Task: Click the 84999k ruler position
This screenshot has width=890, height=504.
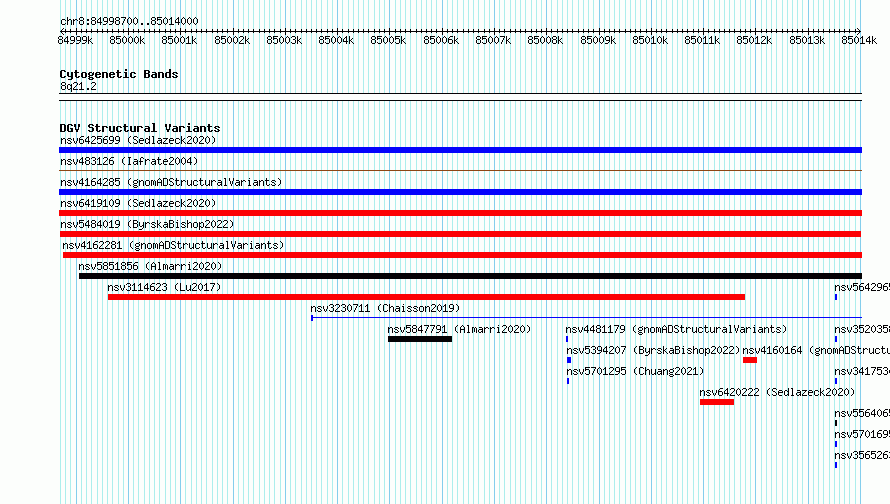Action: [75, 40]
